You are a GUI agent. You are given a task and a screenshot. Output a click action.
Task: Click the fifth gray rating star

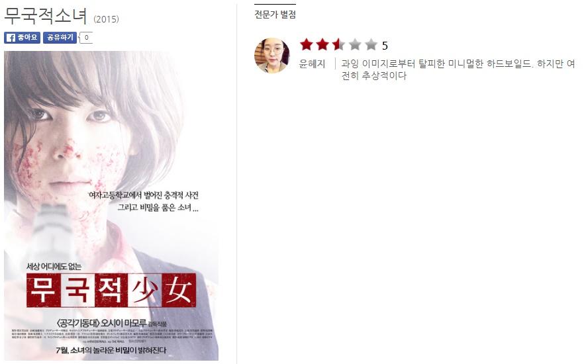tap(371, 44)
